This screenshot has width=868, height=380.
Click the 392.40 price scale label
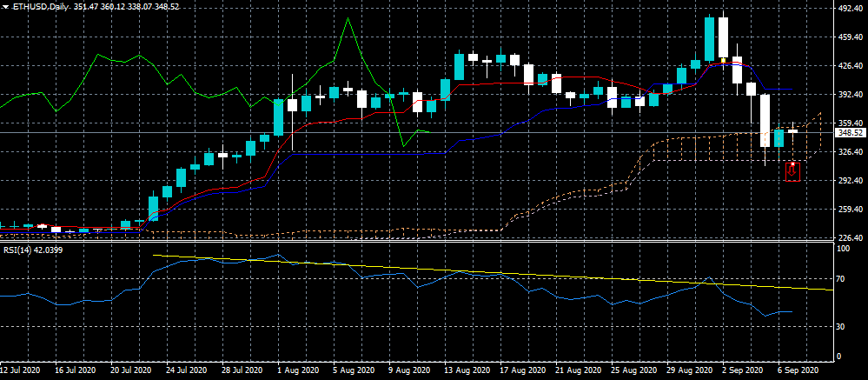(848, 94)
